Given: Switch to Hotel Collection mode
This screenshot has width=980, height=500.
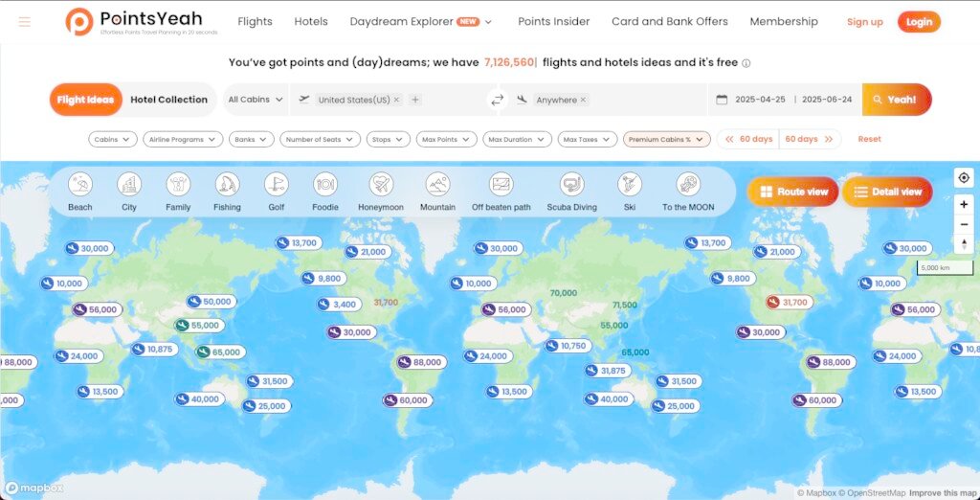Looking at the screenshot, I should point(168,100).
